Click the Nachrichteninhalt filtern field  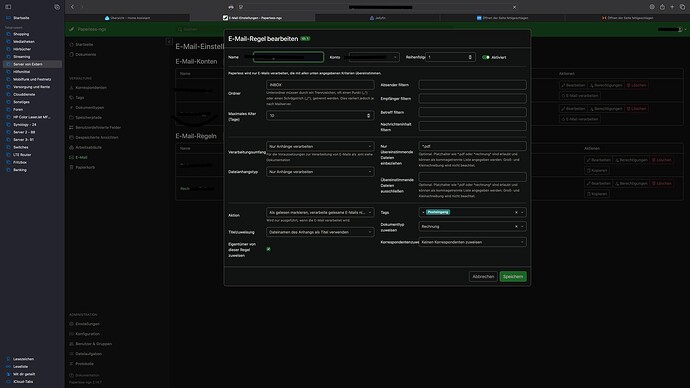coord(472,126)
